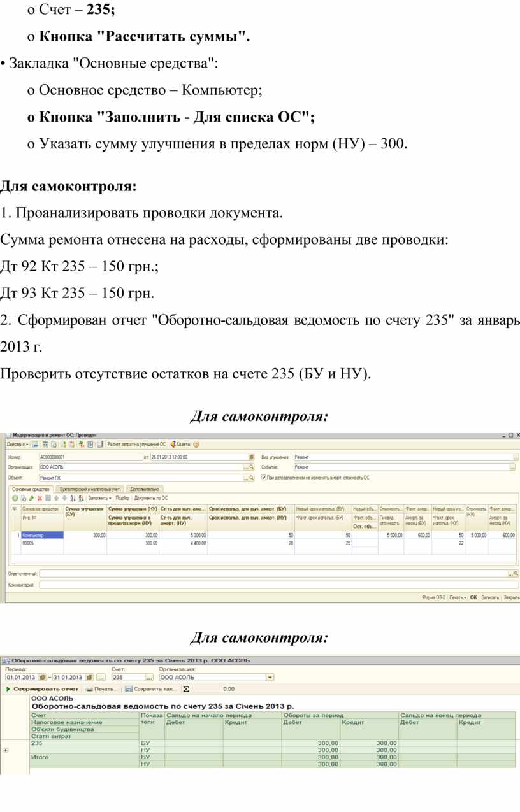Open the Советы tips icon
Viewport: 520px width, 812px height.
pyautogui.click(x=180, y=444)
